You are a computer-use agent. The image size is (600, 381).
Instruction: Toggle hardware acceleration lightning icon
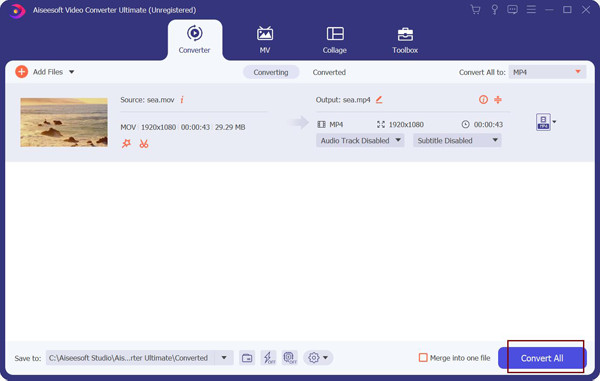[x=268, y=358]
